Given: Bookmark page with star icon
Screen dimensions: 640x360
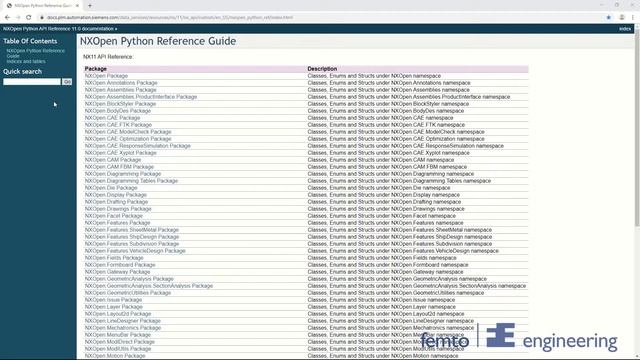Looking at the screenshot, I should tap(609, 18).
